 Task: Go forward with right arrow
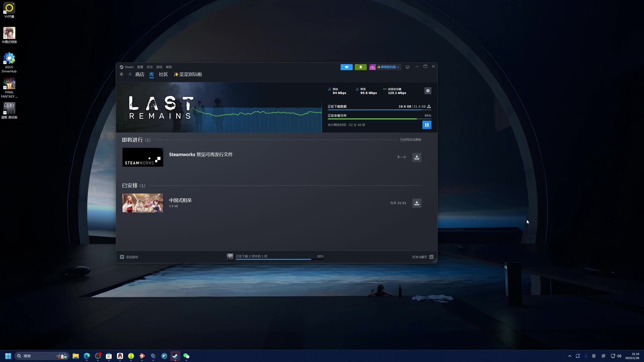pyautogui.click(x=130, y=74)
